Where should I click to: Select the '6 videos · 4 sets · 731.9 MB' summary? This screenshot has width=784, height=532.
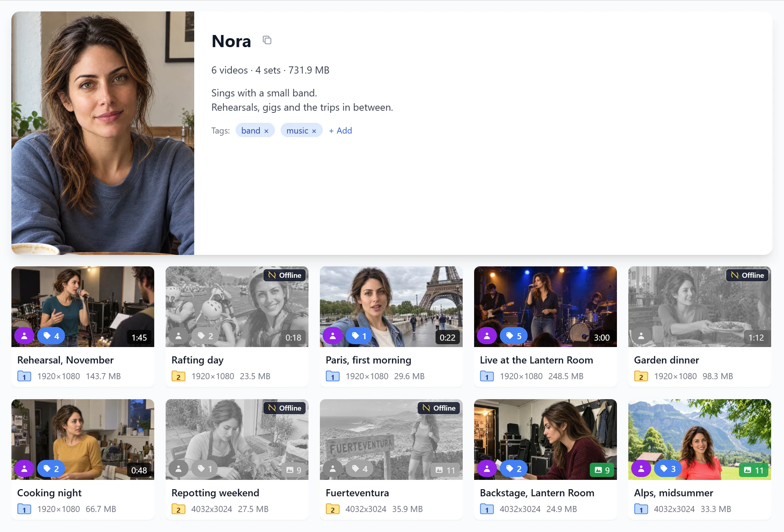coord(270,70)
